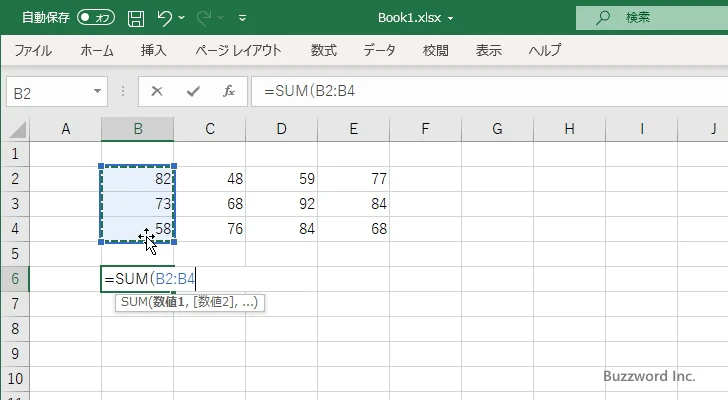728x400 pixels.
Task: Open the ページ レイアウト tab
Action: (x=238, y=50)
